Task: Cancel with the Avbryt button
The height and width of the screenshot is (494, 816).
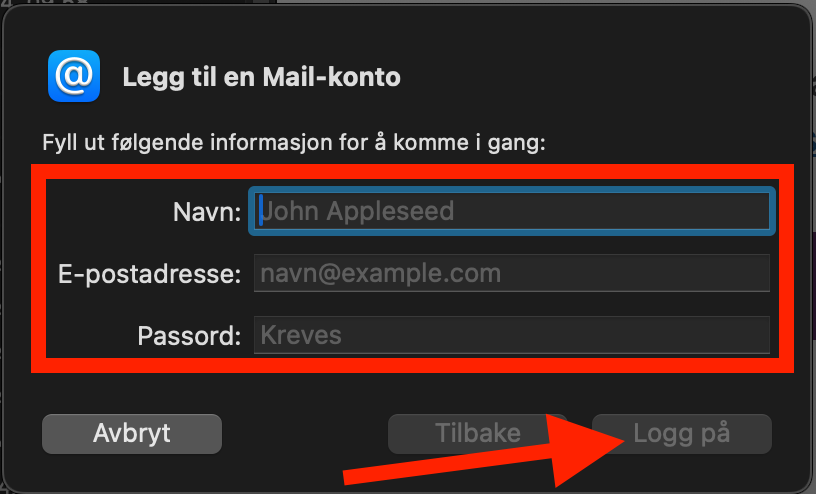Action: pyautogui.click(x=132, y=434)
